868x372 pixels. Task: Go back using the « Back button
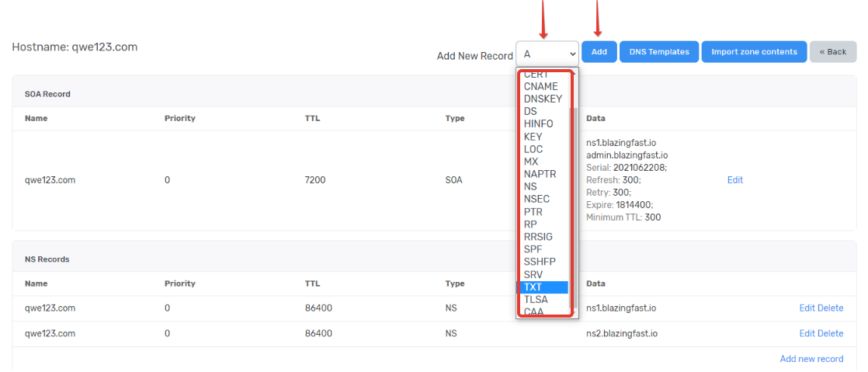click(832, 52)
